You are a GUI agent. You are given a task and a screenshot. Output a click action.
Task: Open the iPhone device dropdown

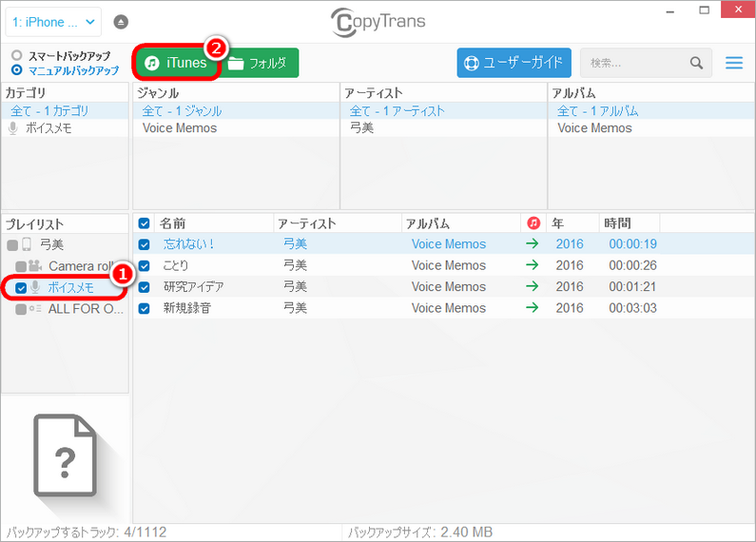coord(53,22)
